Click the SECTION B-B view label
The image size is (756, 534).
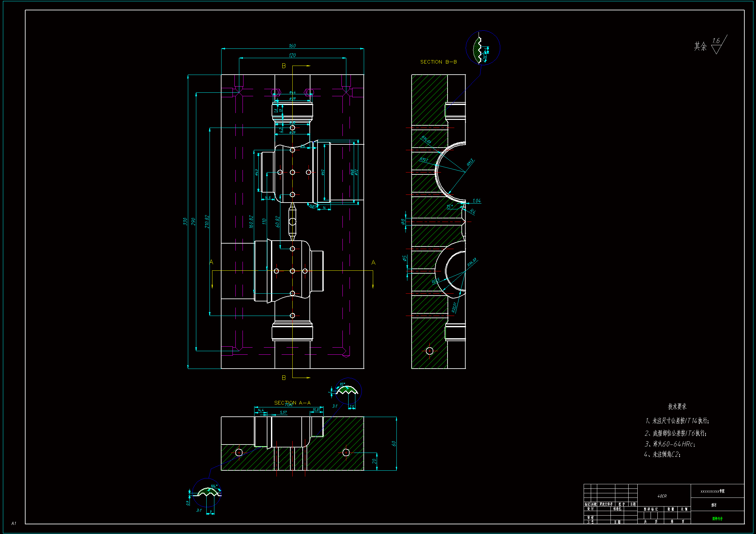[x=438, y=62]
